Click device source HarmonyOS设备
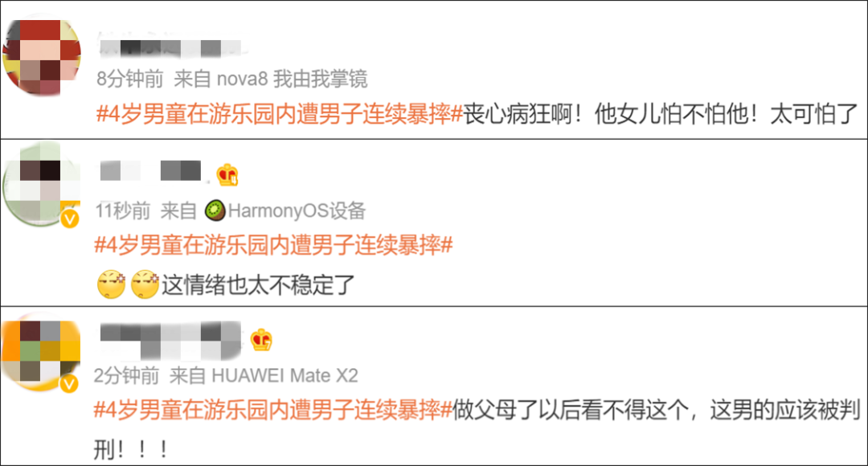 tap(296, 211)
